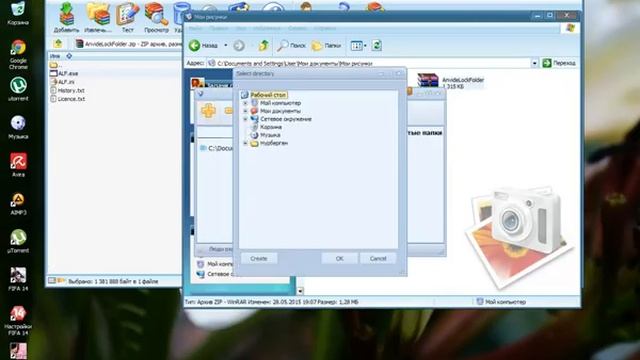This screenshot has height=360, width=640.
Task: Expand the Сетевое окружение tree node
Action: coord(245,119)
